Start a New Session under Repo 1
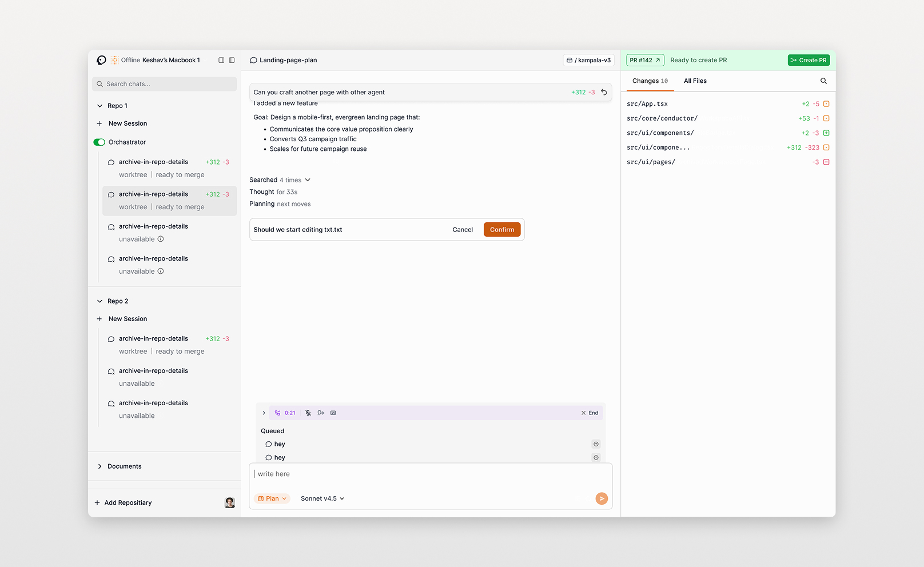 122,123
